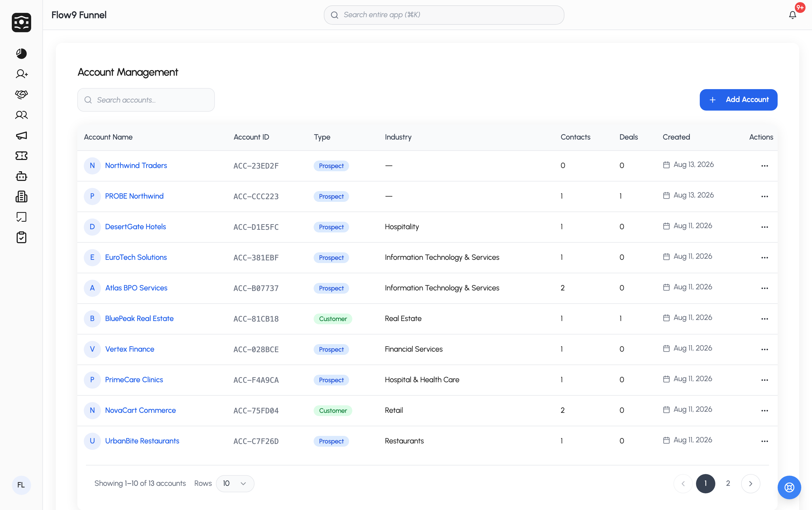The image size is (812, 510).
Task: Open the add-lead person-plus sidebar icon
Action: click(x=21, y=74)
